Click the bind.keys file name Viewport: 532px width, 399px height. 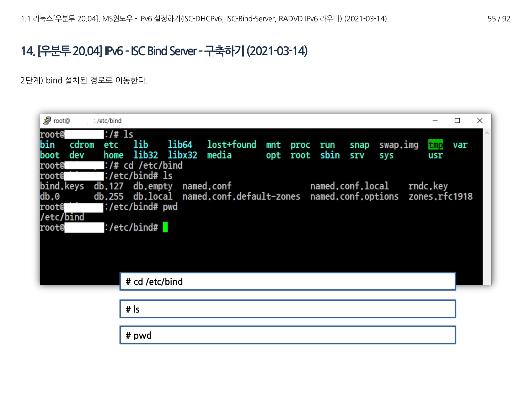pyautogui.click(x=62, y=186)
